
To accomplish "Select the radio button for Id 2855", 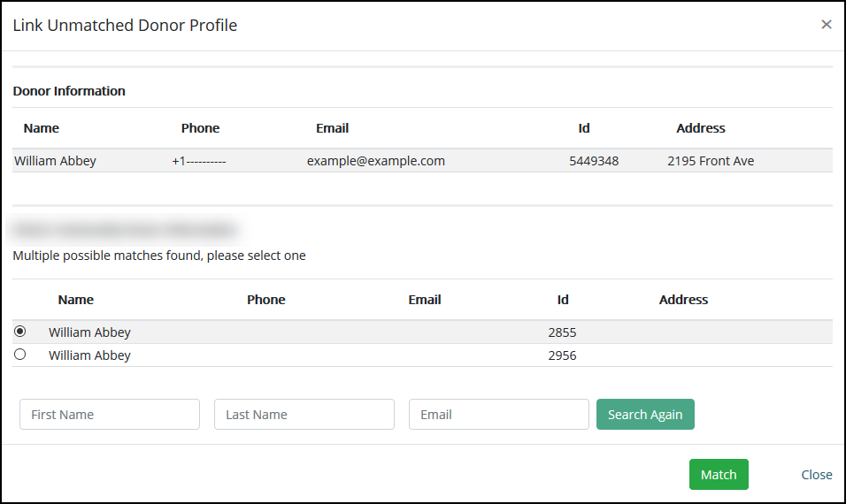I will pyautogui.click(x=20, y=332).
